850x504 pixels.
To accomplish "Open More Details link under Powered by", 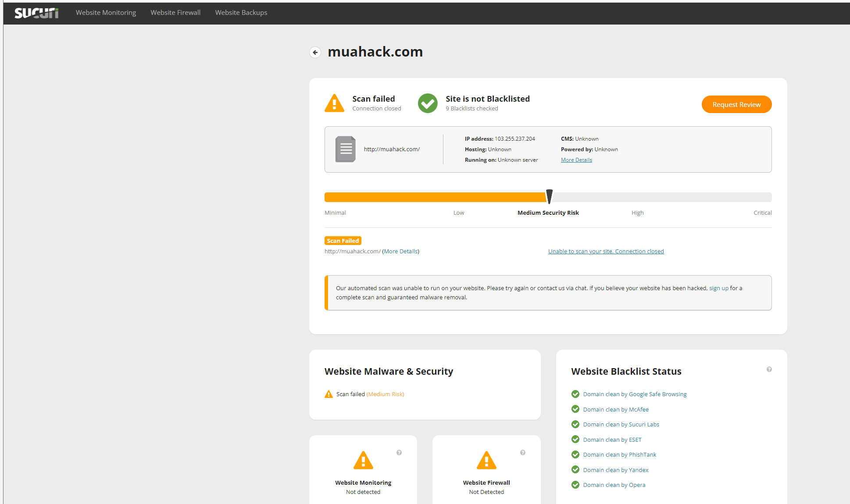I will point(576,160).
